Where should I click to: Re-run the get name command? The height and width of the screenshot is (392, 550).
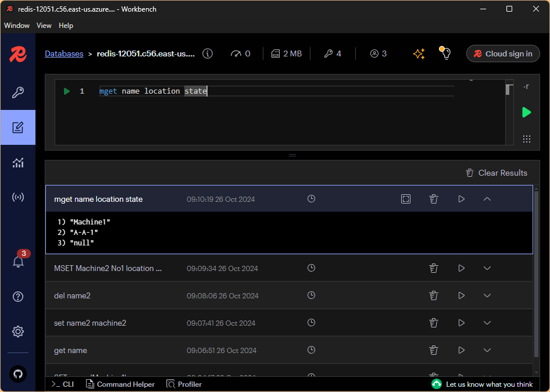(461, 350)
